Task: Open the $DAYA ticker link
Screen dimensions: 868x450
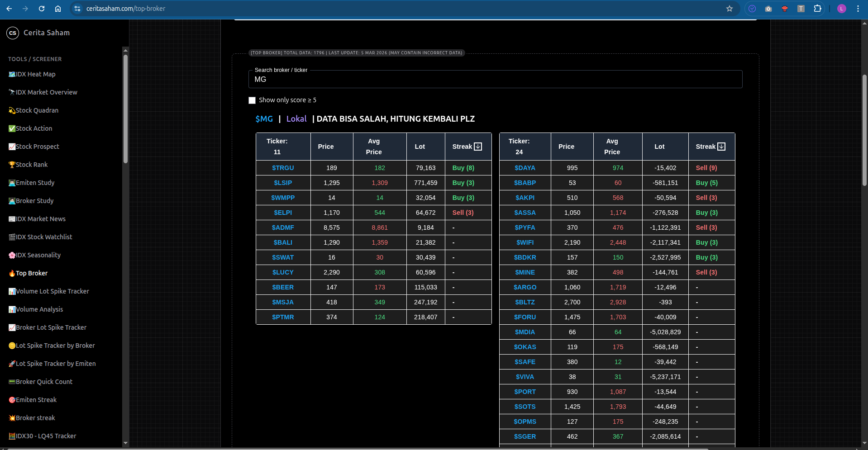Action: coord(525,168)
